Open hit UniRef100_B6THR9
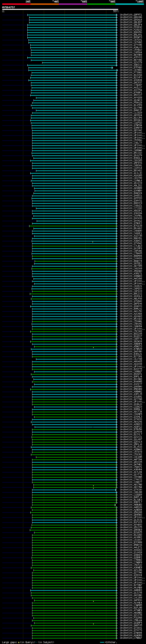This screenshot has width=146, height=644. 131,55
